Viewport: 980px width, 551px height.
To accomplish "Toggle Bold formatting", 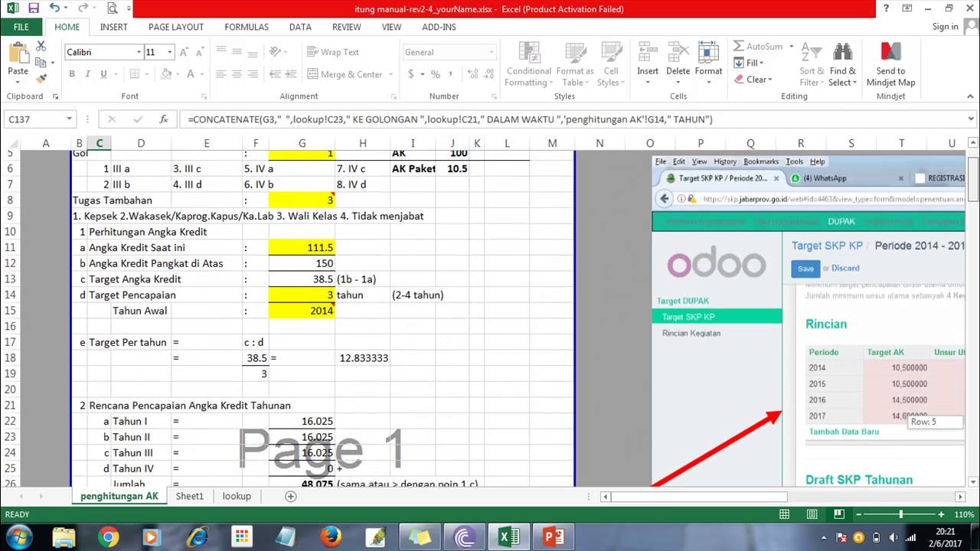I will tap(72, 74).
